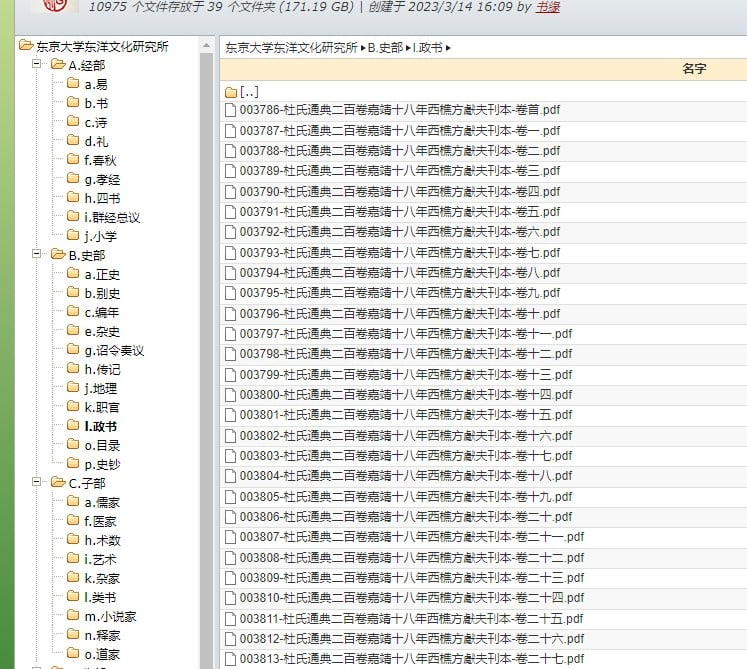Collapse the A.经部 tree node
Screen dimensions: 747x669
36,63
